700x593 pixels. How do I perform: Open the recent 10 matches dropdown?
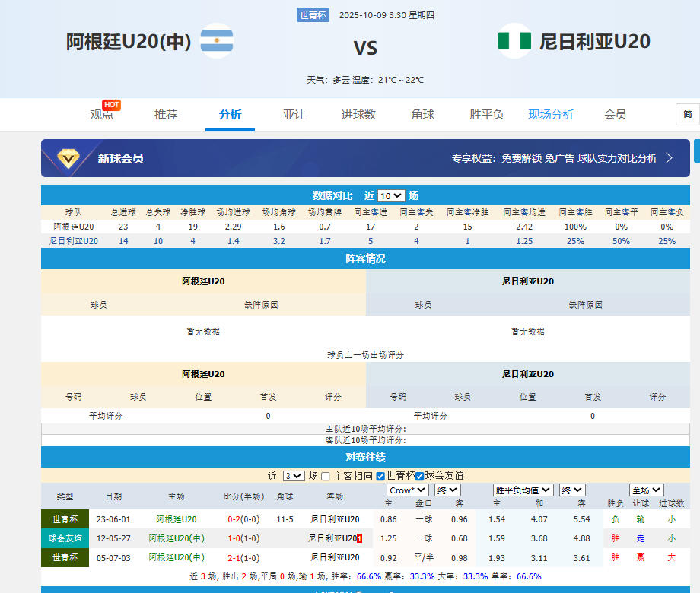point(391,195)
